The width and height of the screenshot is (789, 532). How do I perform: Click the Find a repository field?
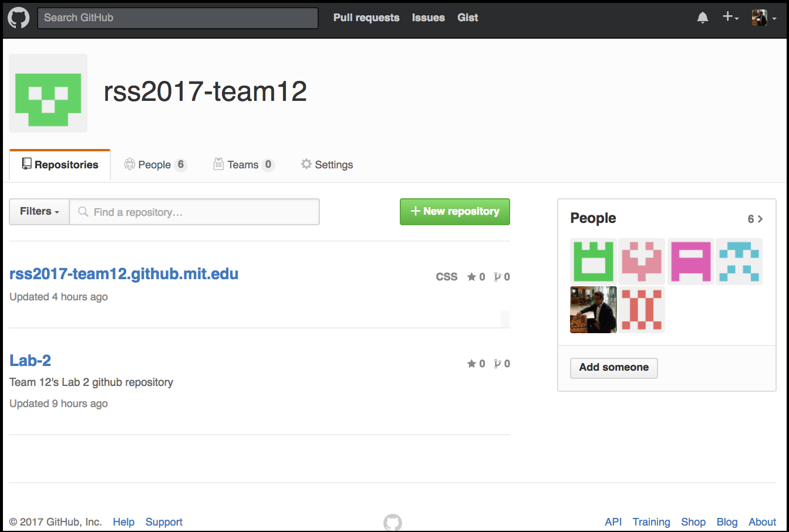point(194,212)
